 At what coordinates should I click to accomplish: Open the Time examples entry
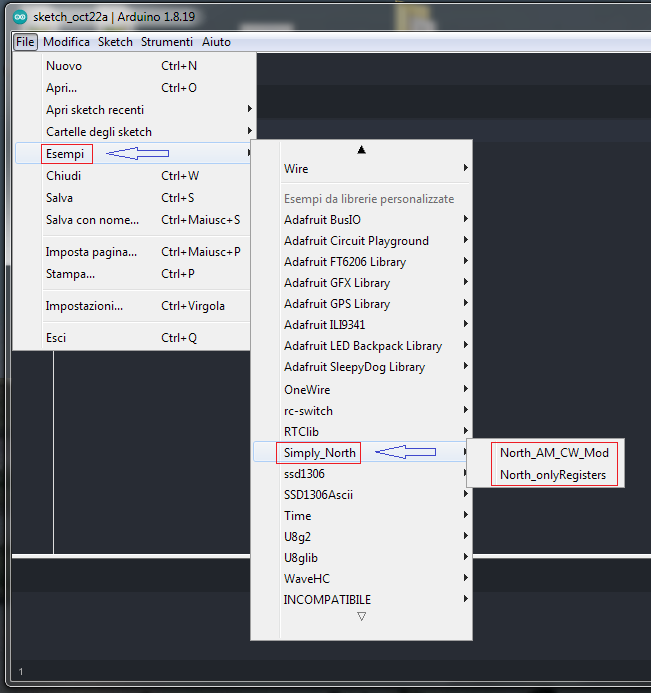[362, 516]
